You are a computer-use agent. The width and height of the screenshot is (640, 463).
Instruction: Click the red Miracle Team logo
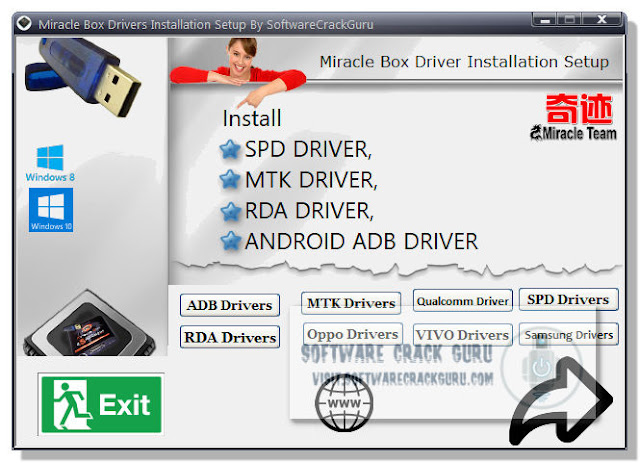pos(574,118)
